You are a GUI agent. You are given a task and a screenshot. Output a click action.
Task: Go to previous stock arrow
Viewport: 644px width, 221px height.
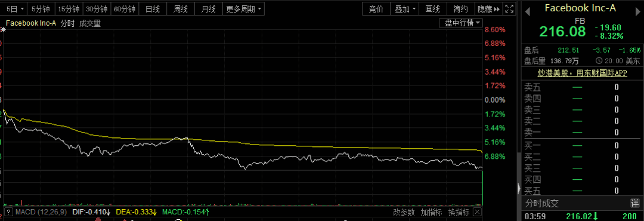coord(527,13)
